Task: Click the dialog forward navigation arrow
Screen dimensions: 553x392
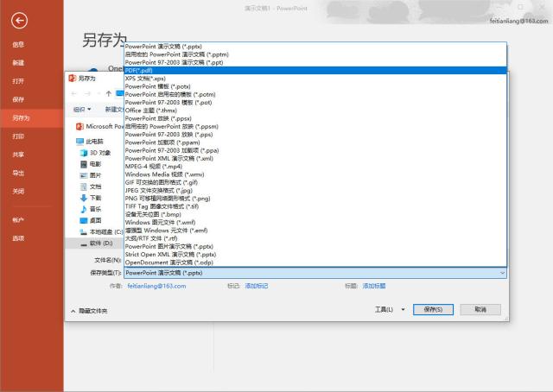Action: click(87, 93)
